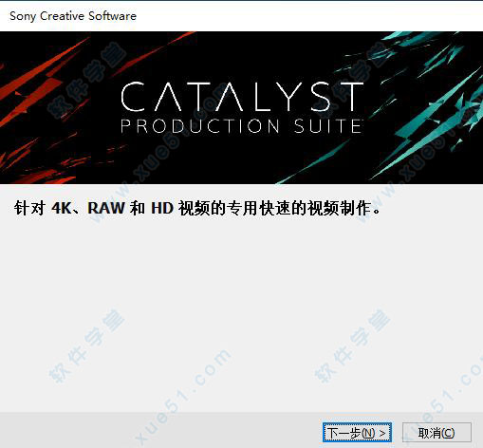Image resolution: width=483 pixels, height=448 pixels.
Task: Click the RAW word in the tagline
Action: (106, 208)
